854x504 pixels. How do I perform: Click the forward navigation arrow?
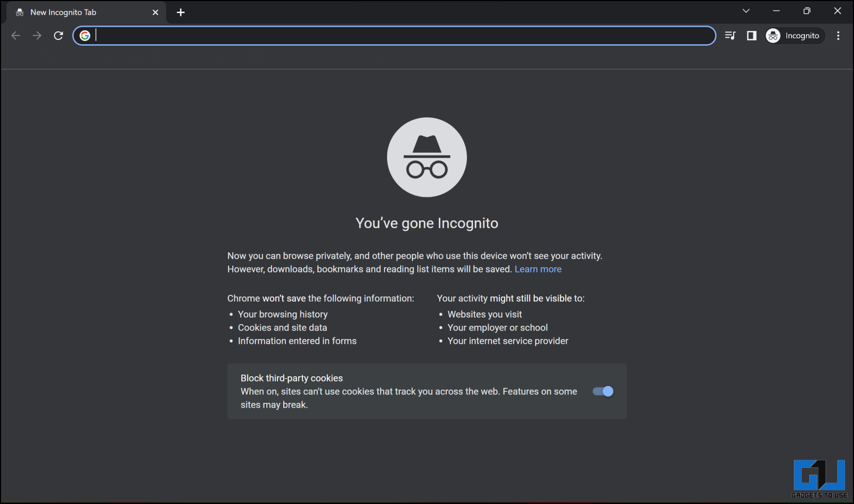pos(37,36)
